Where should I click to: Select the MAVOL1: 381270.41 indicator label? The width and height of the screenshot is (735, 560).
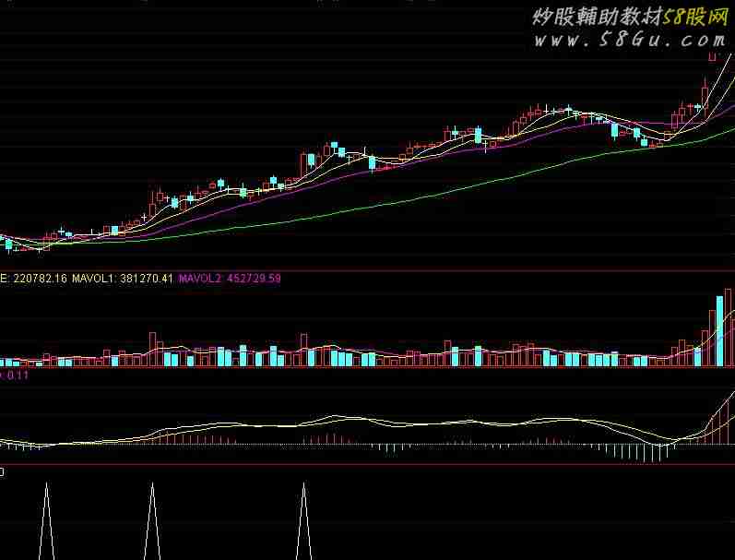(x=123, y=278)
